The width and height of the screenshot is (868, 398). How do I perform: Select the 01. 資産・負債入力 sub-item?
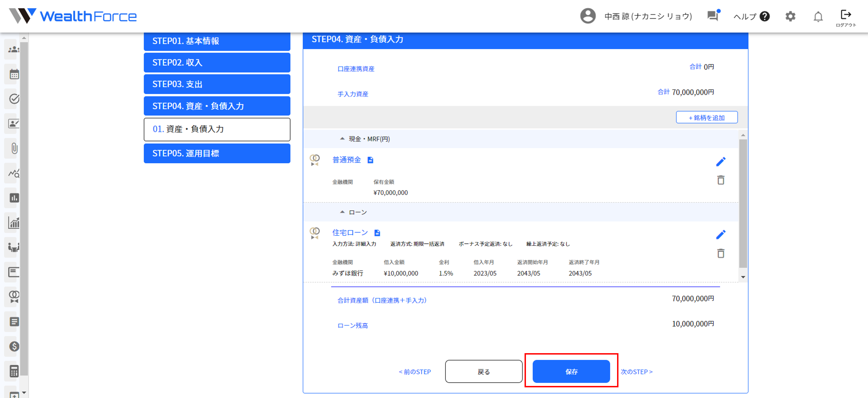[217, 129]
